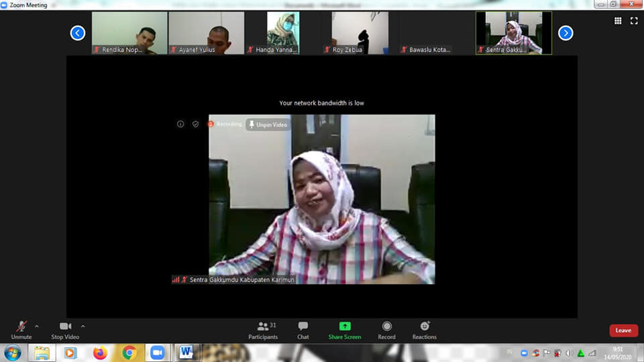Screen dimensions: 644x362
Task: Stop the camera video
Action: tap(65, 330)
